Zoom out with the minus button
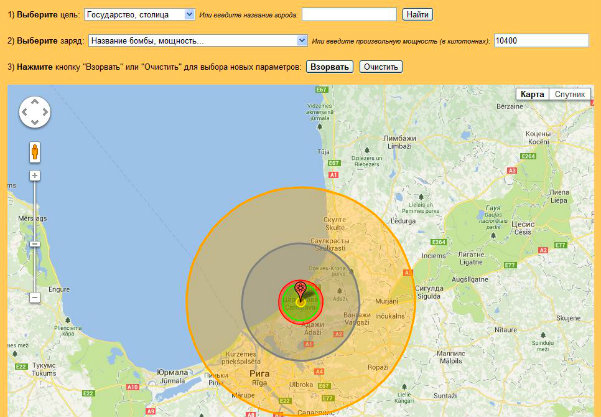The height and width of the screenshot is (417, 601). (34, 297)
